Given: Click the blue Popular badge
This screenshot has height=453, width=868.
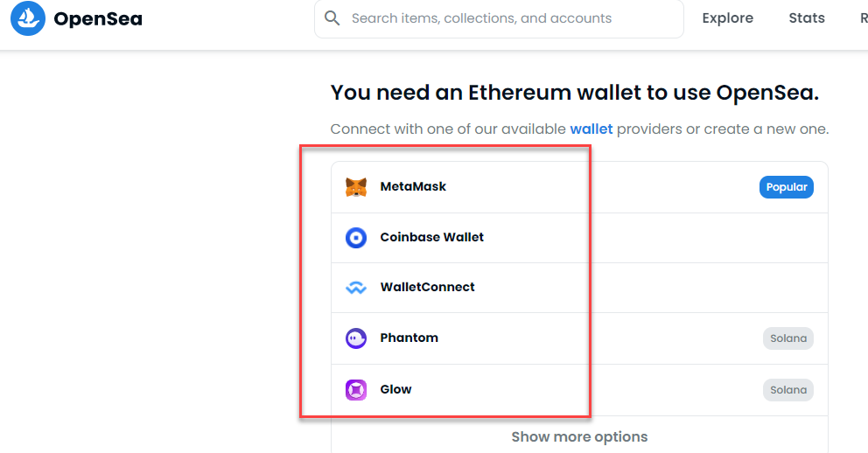Looking at the screenshot, I should pyautogui.click(x=786, y=187).
